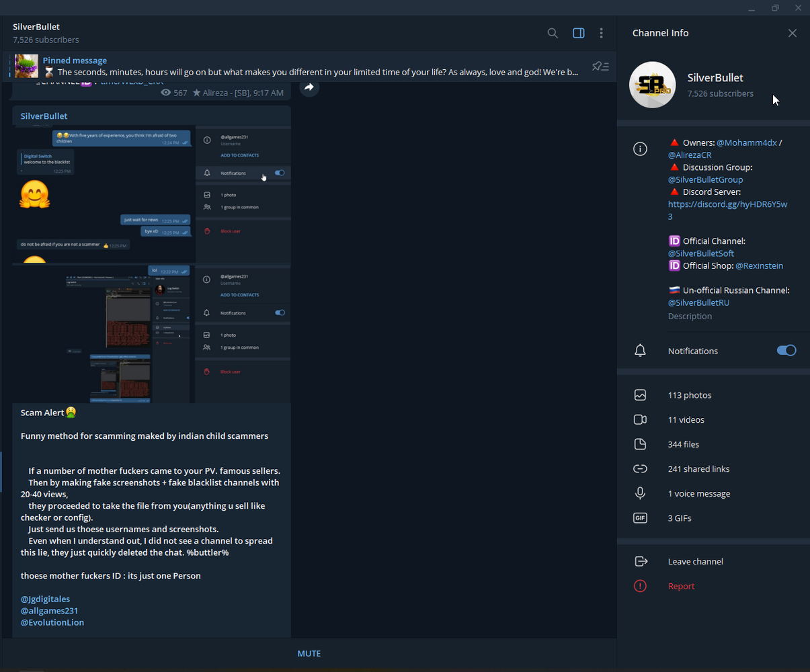Minimize the Telegram window
810x672 pixels.
click(x=752, y=8)
